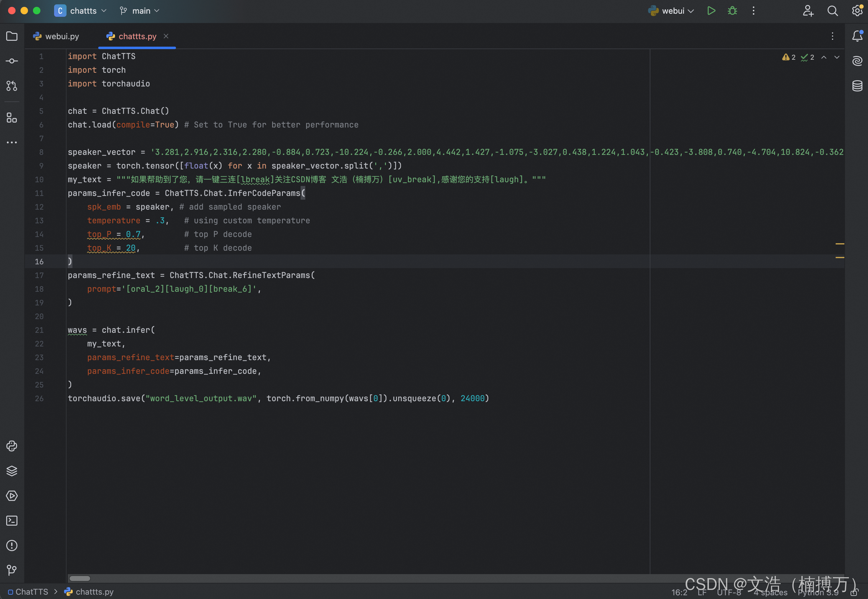Image resolution: width=868 pixels, height=599 pixels.
Task: Click first warning stripe marker in gutter
Action: [840, 244]
